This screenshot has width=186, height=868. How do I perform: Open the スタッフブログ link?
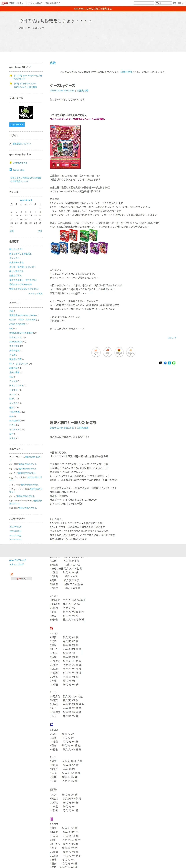click(17, 564)
